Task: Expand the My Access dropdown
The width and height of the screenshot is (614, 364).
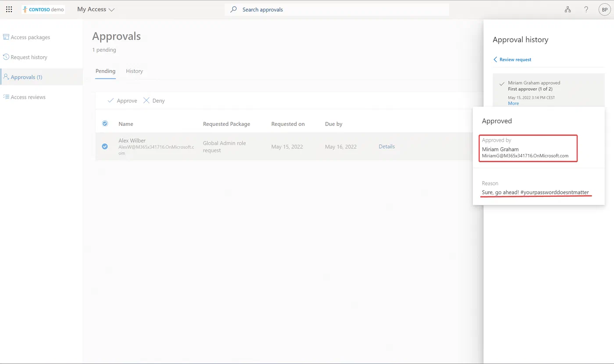Action: (96, 9)
